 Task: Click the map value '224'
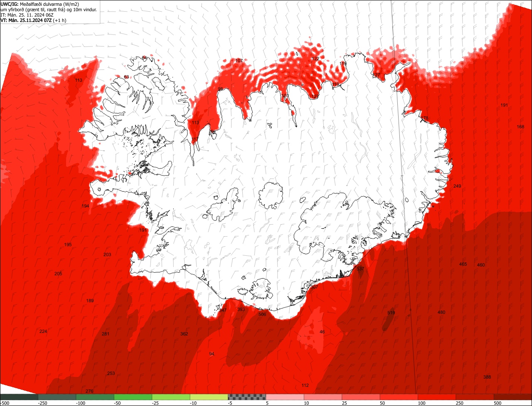click(43, 331)
